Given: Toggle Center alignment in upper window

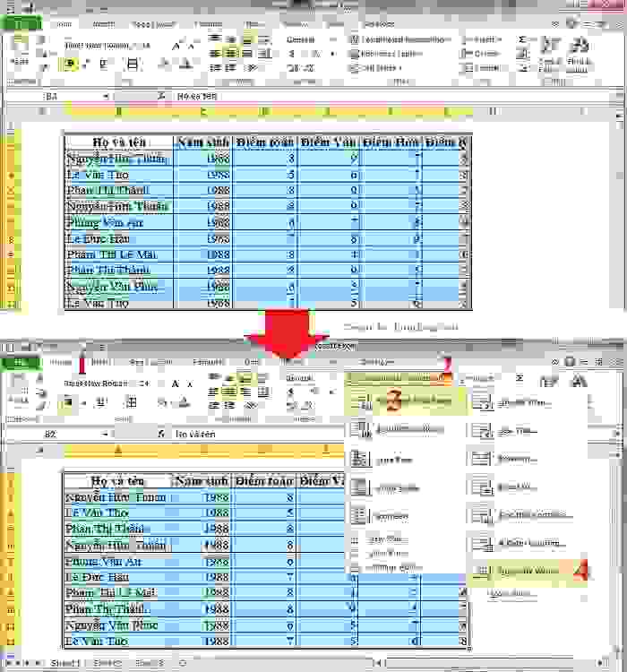Looking at the screenshot, I should click(231, 54).
